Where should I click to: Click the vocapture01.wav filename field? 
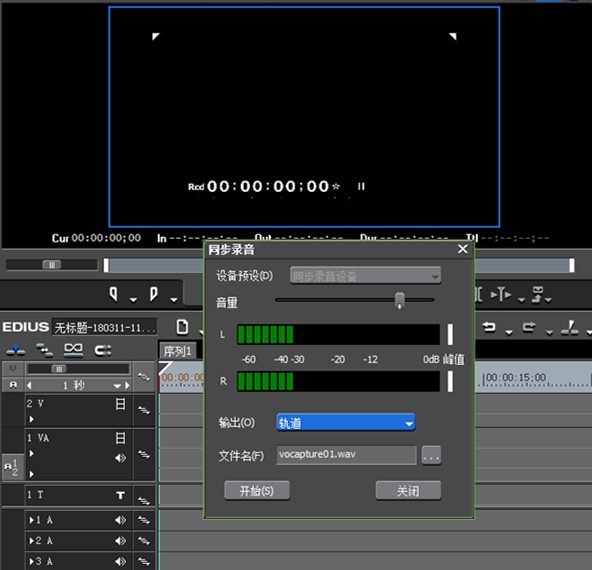[346, 455]
